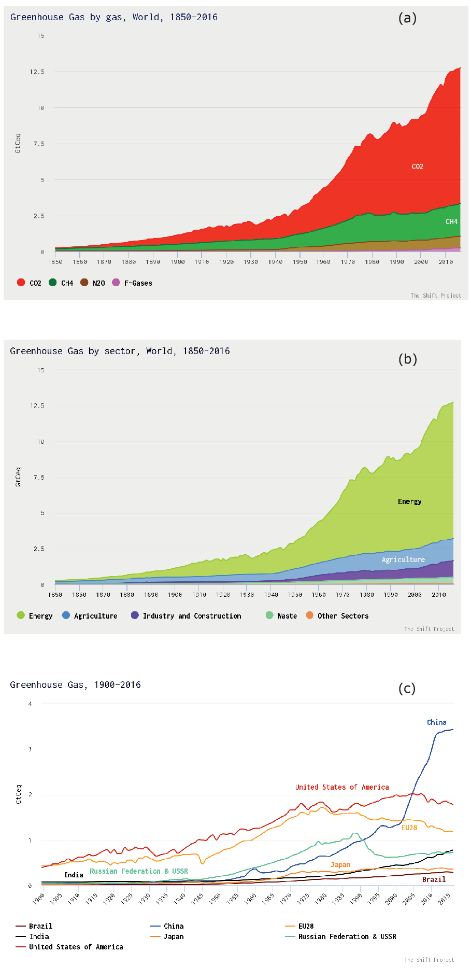Toggle 'United States of America' in the chart (c) legend

[69, 947]
